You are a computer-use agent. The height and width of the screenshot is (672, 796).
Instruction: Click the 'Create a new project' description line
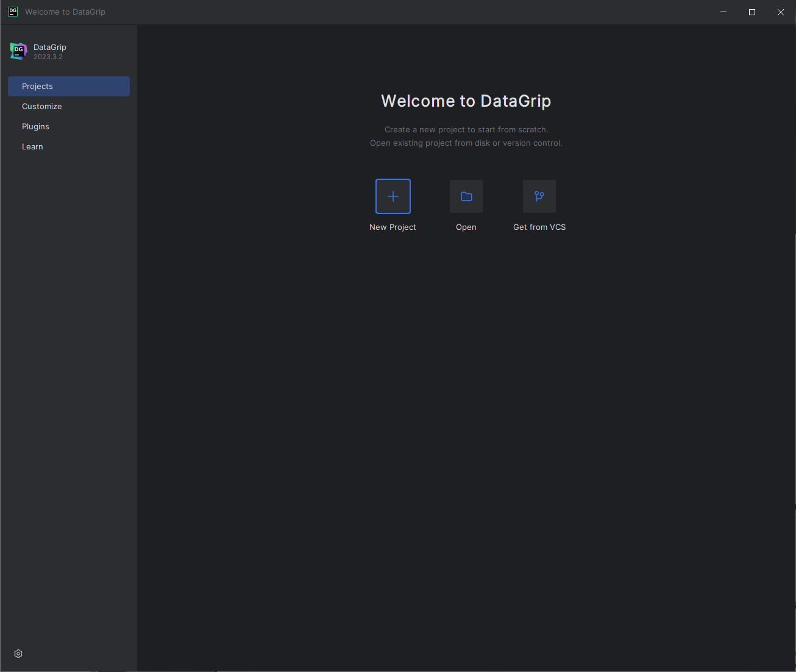click(466, 129)
